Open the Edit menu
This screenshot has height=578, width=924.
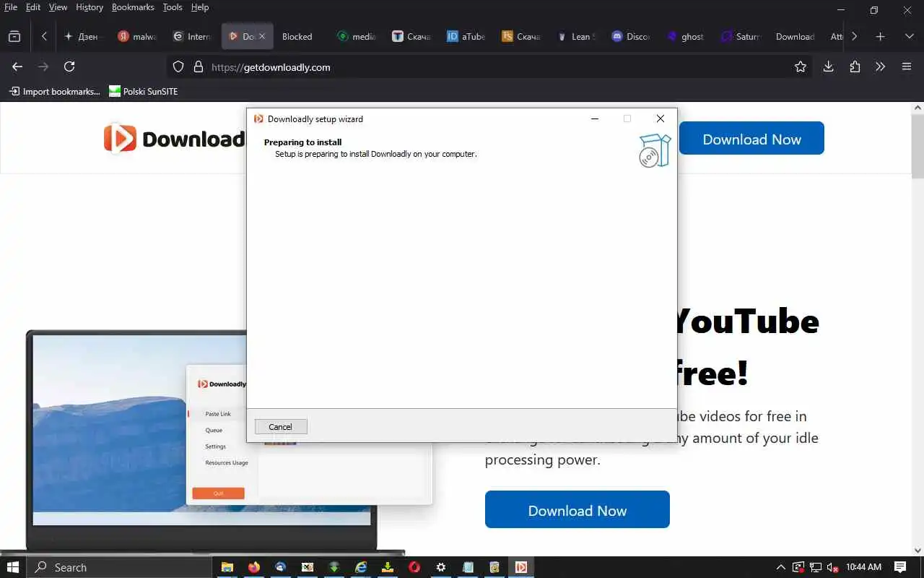coord(33,7)
